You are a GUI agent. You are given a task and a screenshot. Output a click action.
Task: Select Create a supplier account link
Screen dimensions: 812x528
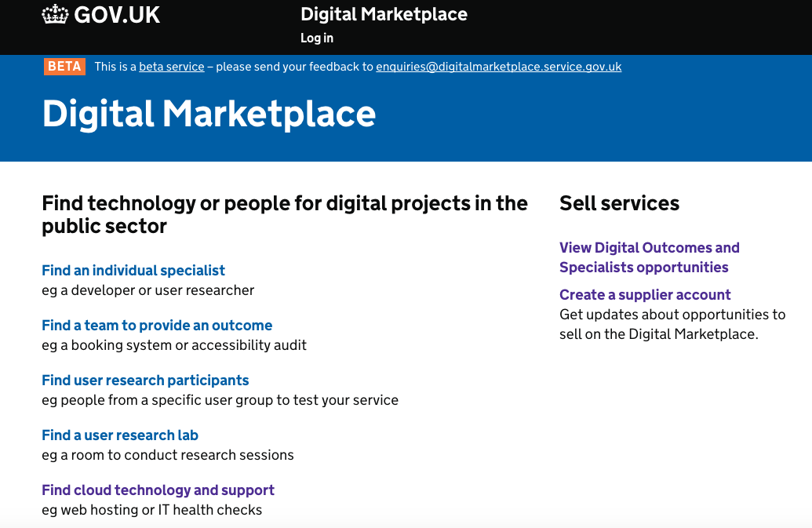pos(645,294)
